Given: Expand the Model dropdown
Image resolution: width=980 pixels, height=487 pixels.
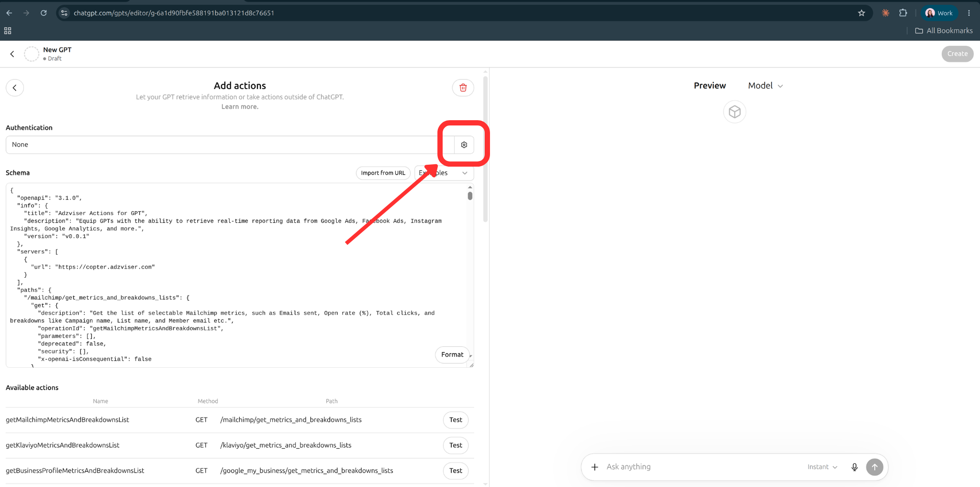Looking at the screenshot, I should click(765, 86).
